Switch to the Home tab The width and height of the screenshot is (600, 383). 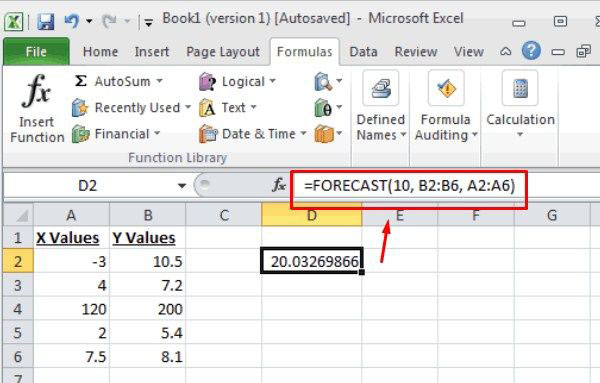(100, 52)
